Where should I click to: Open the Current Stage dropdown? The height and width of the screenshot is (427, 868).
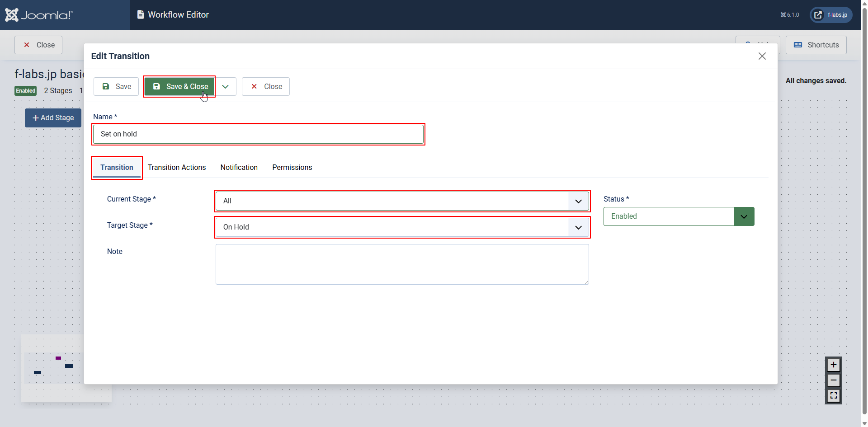402,201
